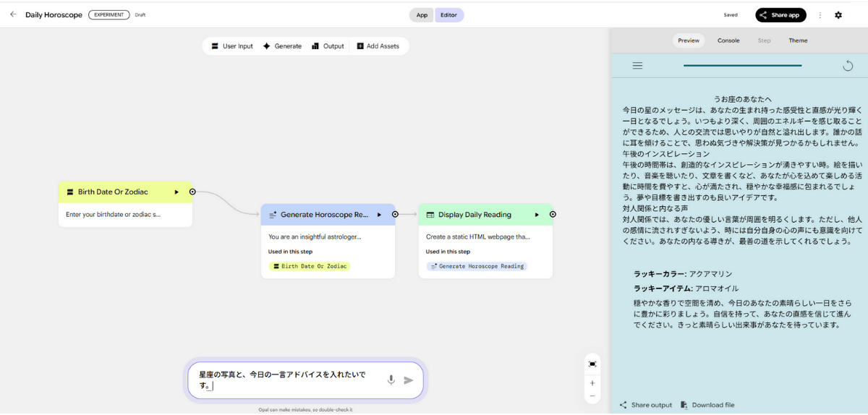This screenshot has height=415, width=868.
Task: Open the Console tab
Action: [728, 40]
